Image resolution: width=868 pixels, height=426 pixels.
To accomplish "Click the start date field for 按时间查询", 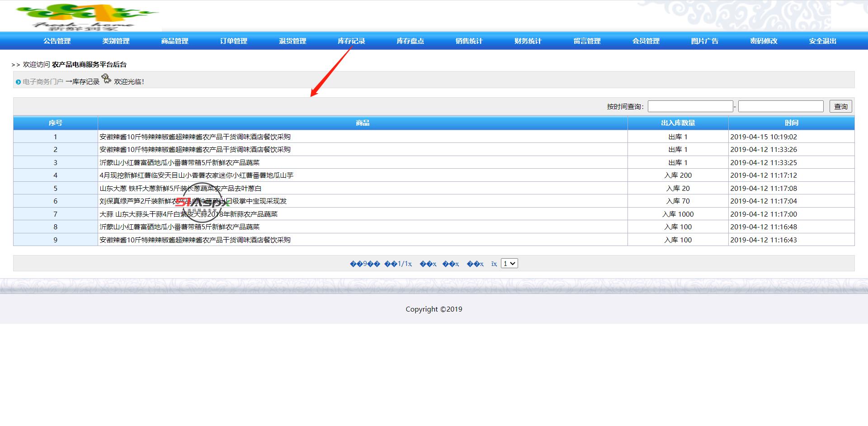I will coord(690,106).
